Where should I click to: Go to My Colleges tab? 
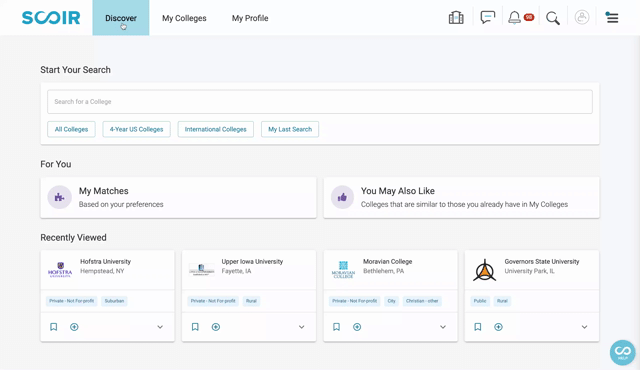coord(184,18)
